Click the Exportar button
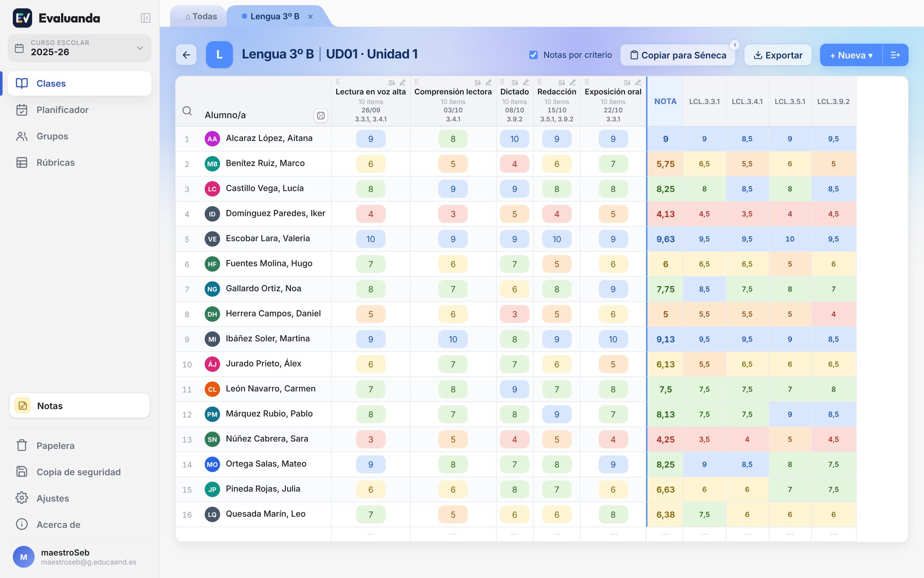Screen dimensions: 924x578 [x=778, y=55]
